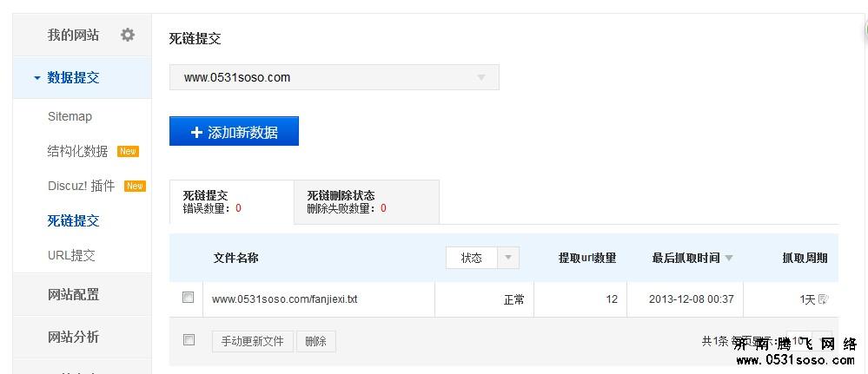Click the New badge beside 结构化数据
The width and height of the screenshot is (868, 374).
tap(128, 152)
